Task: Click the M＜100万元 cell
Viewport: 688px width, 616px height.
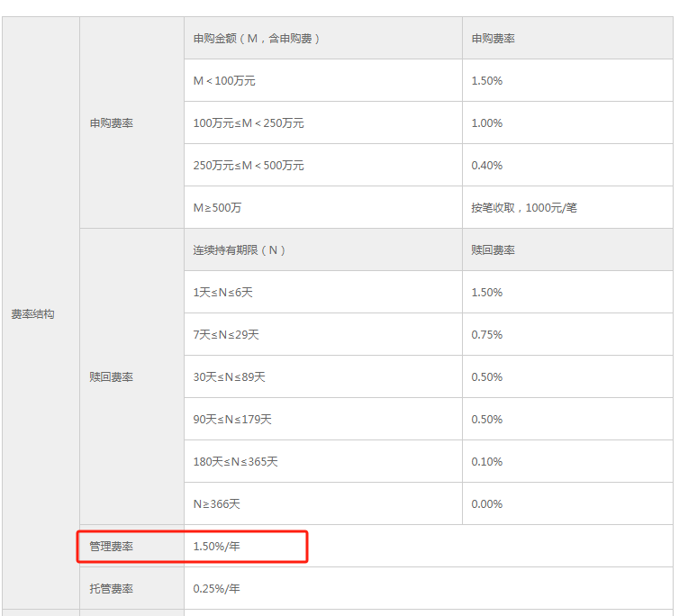Action: [x=224, y=81]
